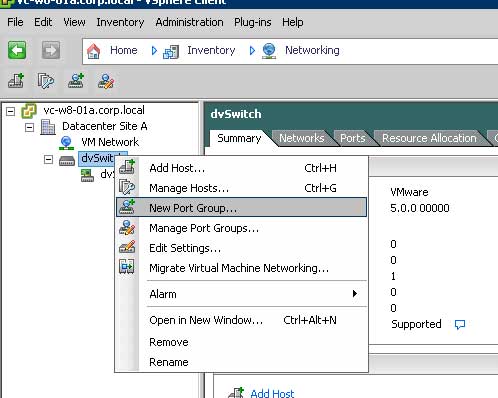The height and width of the screenshot is (398, 498).
Task: Choose Edit Settings... from context menu
Action: point(242,248)
